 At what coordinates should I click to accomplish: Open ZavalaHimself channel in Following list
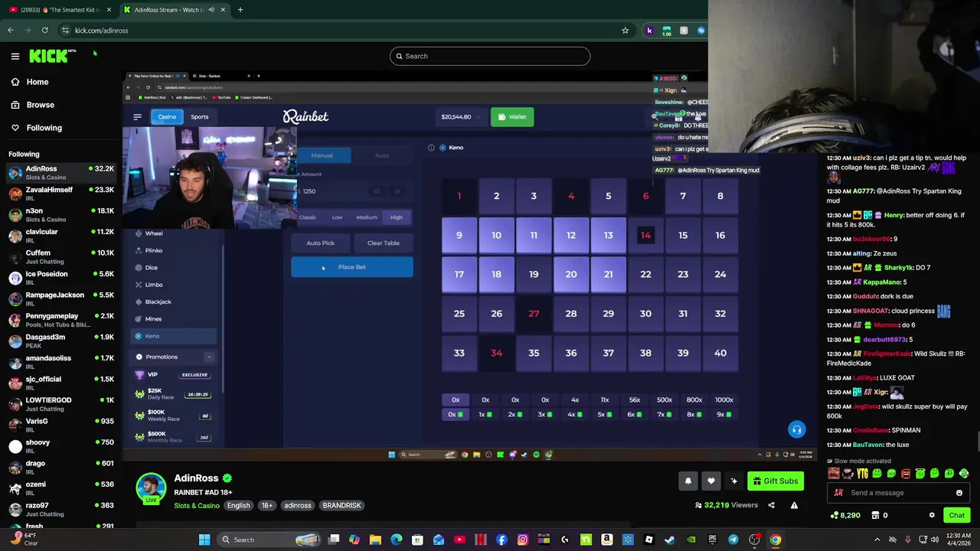click(60, 193)
